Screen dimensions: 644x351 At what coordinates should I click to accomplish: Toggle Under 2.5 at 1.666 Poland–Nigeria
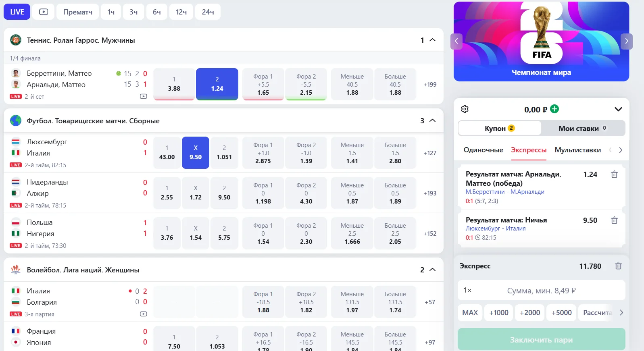352,233
